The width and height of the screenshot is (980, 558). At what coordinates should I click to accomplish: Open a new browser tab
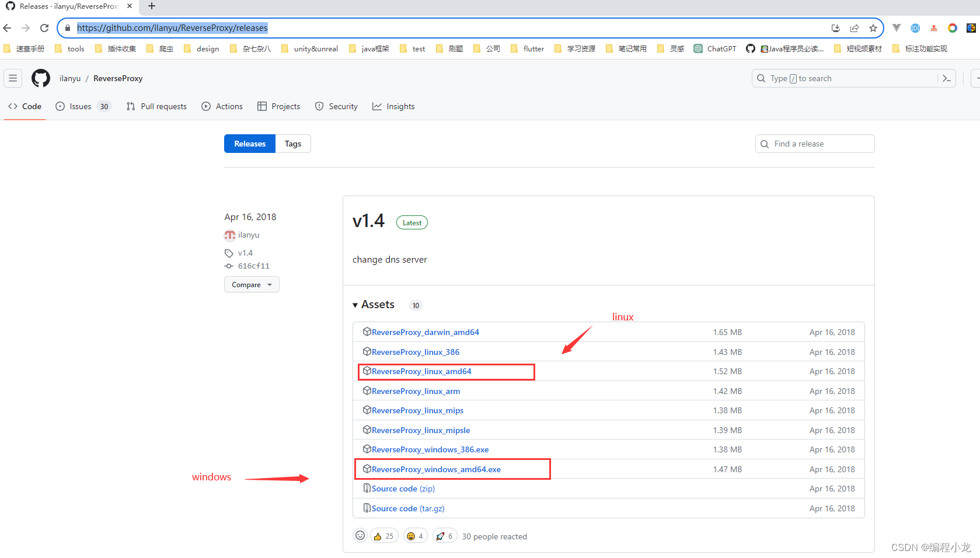(x=152, y=6)
